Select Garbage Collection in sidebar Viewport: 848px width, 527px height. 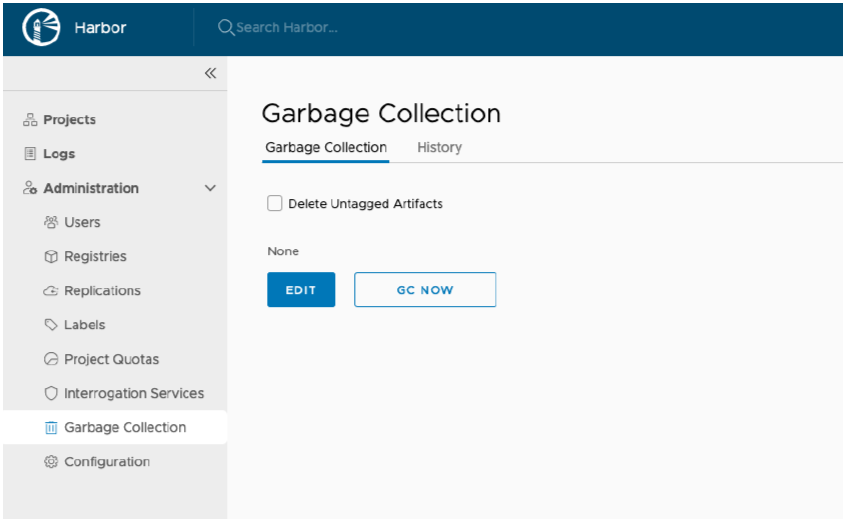click(x=115, y=427)
